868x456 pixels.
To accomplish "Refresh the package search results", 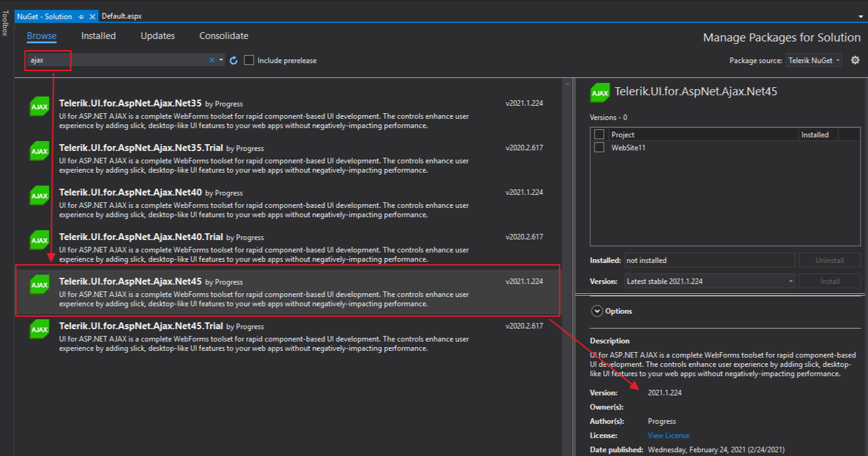I will click(233, 60).
